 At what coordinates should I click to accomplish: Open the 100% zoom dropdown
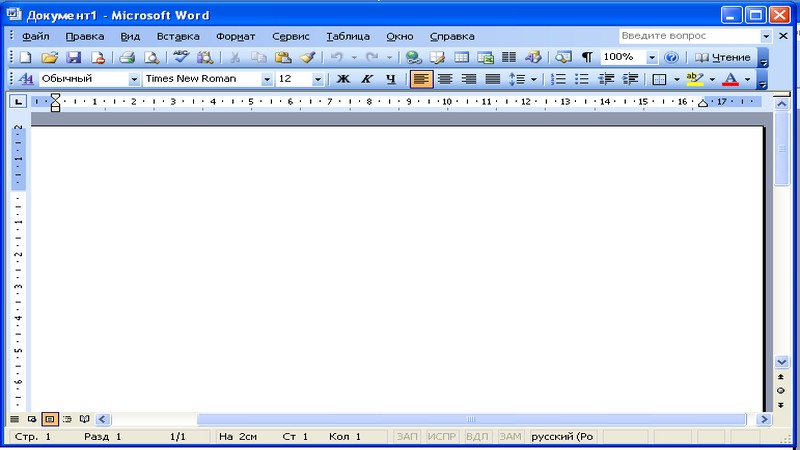652,57
